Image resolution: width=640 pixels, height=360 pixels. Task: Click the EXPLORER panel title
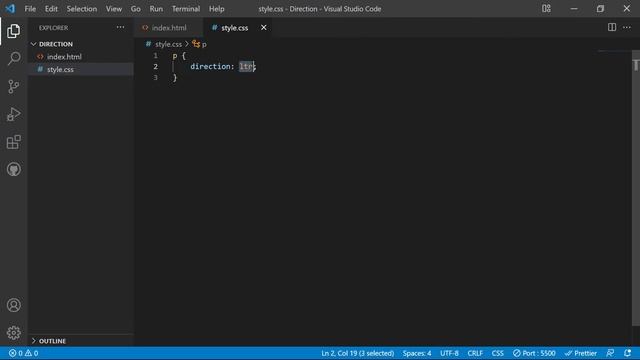click(53, 28)
